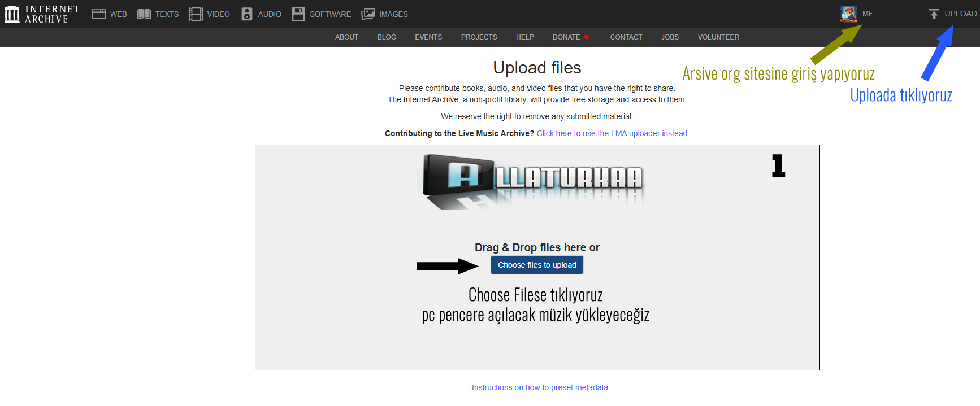Open the EVENTS menu item
Screen dimensions: 980x406
[x=428, y=37]
